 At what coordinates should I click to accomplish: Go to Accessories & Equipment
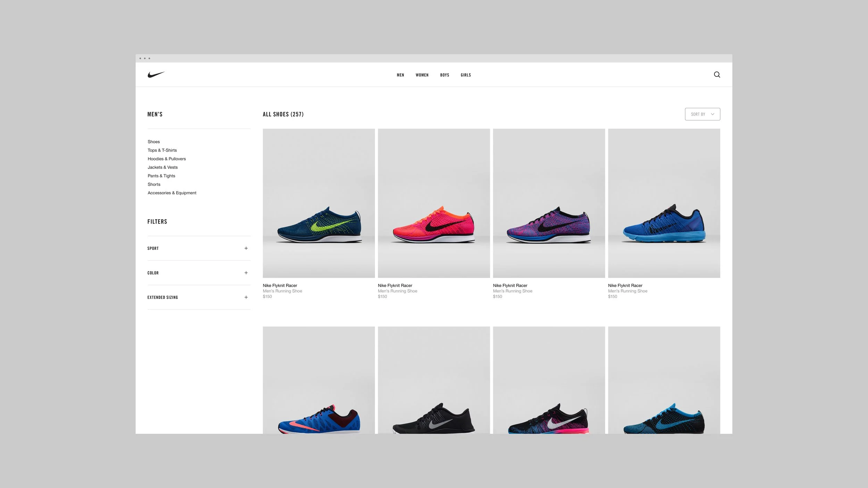tap(172, 193)
